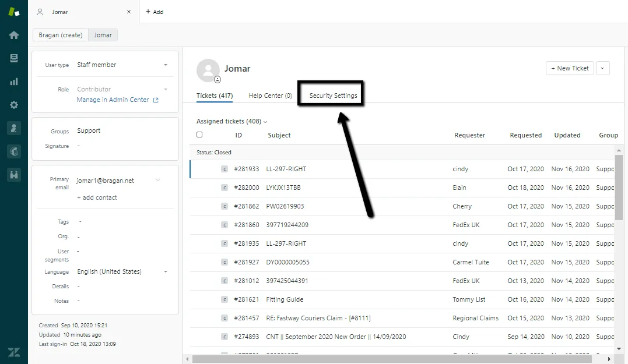Image resolution: width=628 pixels, height=364 pixels.
Task: Click the status icon of ticket #281621
Action: (x=224, y=299)
